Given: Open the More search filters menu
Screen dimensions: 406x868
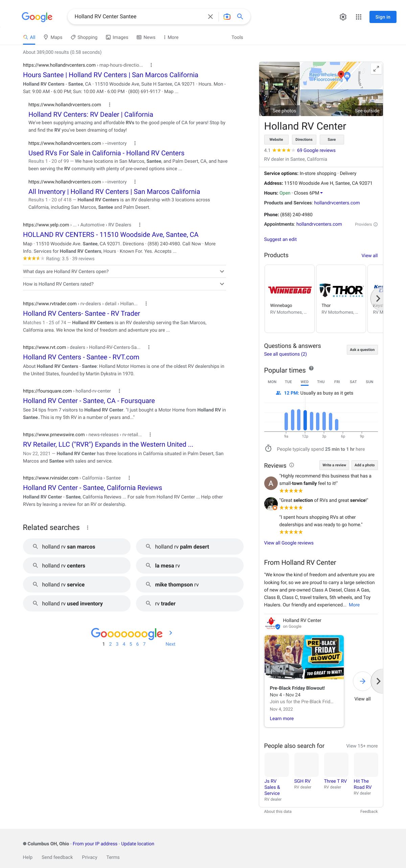Looking at the screenshot, I should pos(171,37).
